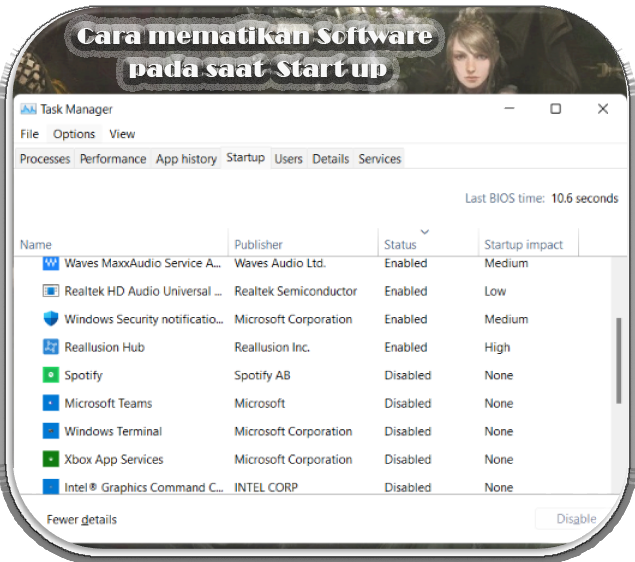Click the Task Manager title bar icon
Viewport: 635px width, 562px height.
click(x=28, y=109)
